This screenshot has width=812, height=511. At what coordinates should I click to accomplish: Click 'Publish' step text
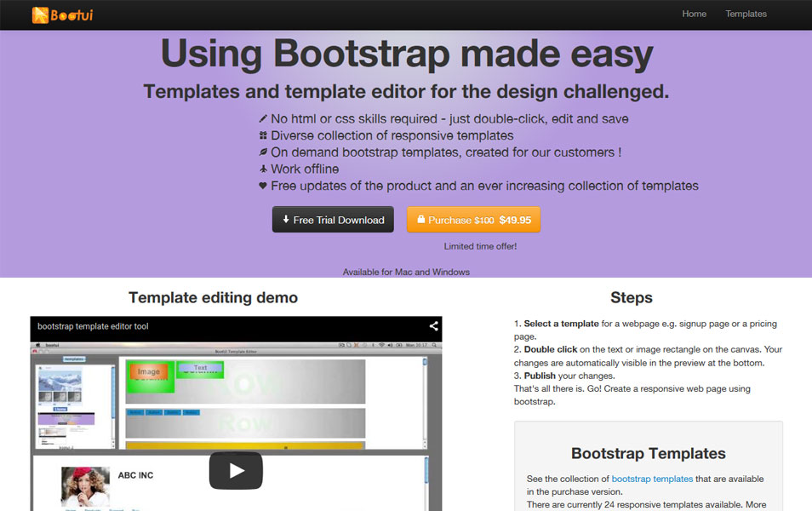(540, 376)
